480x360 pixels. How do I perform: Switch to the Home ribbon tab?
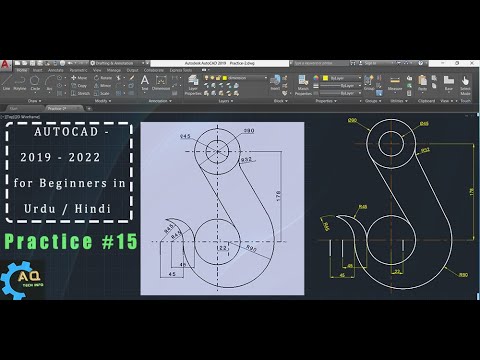(x=22, y=70)
